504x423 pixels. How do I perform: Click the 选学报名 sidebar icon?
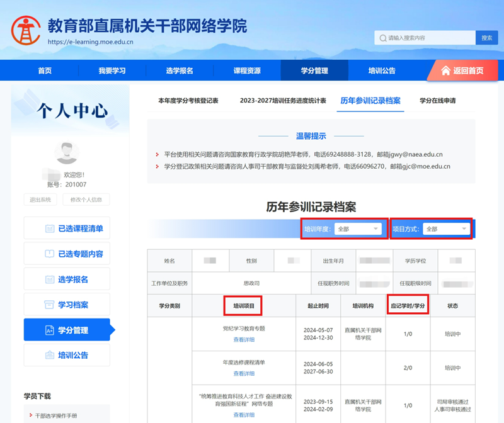(x=50, y=279)
